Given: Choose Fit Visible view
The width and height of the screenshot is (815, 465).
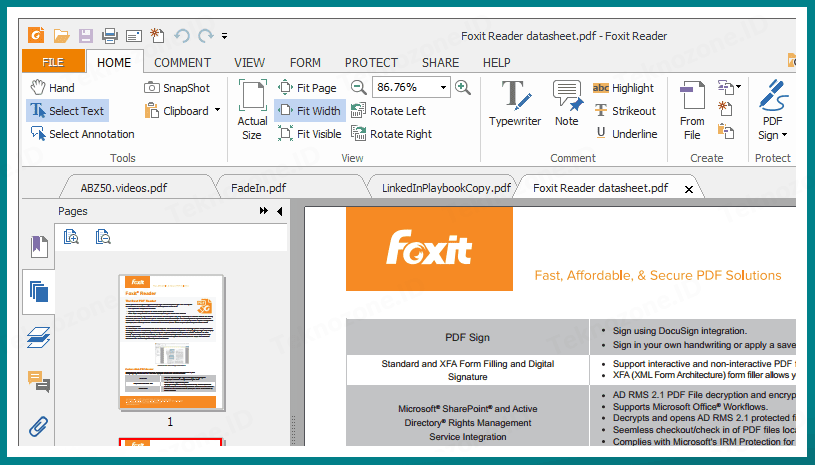Looking at the screenshot, I should point(309,134).
